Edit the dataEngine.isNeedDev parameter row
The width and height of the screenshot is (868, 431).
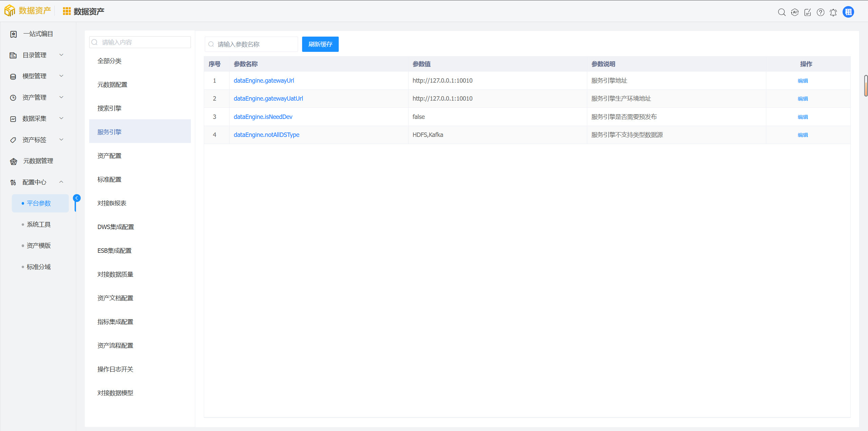803,117
